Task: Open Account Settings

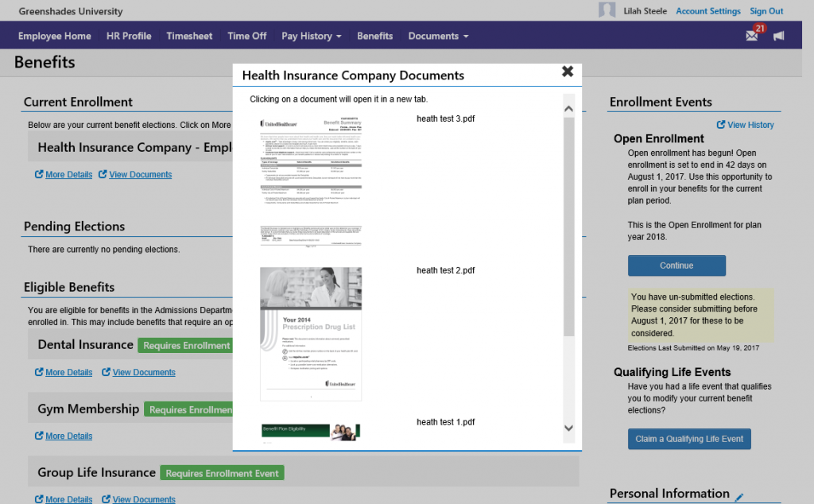Action: click(x=708, y=11)
